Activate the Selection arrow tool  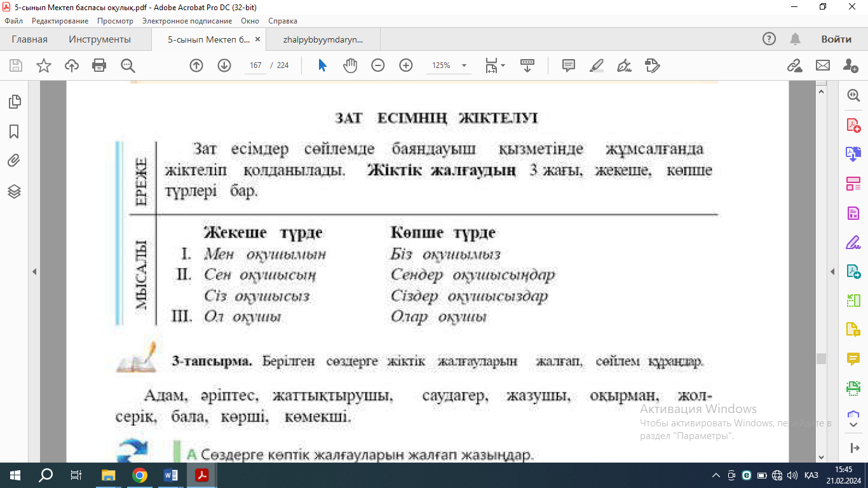tap(322, 65)
